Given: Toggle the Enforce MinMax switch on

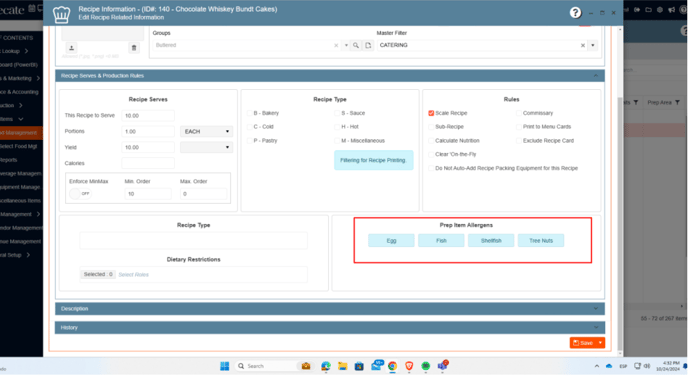Looking at the screenshot, I should [80, 193].
